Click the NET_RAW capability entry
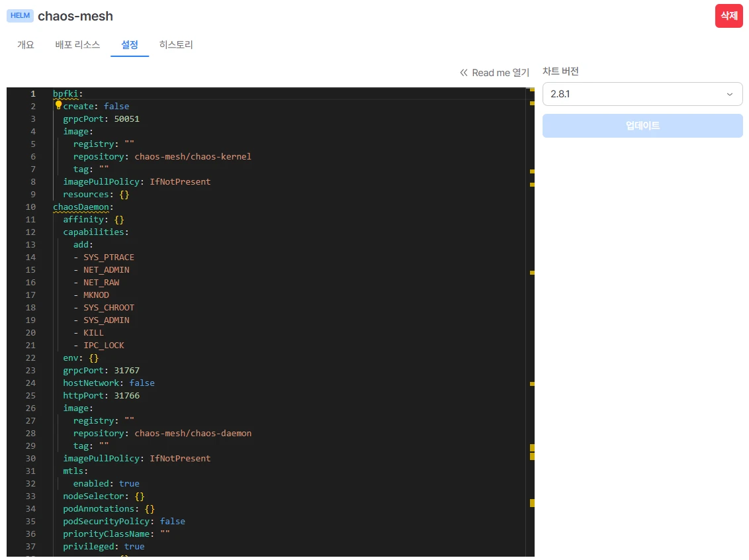 point(101,283)
